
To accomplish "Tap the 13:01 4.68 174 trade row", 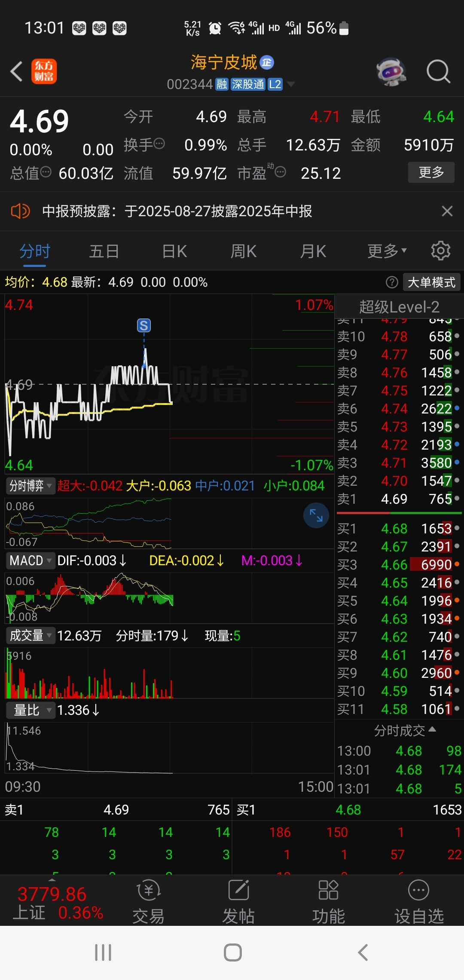I will 399,770.
